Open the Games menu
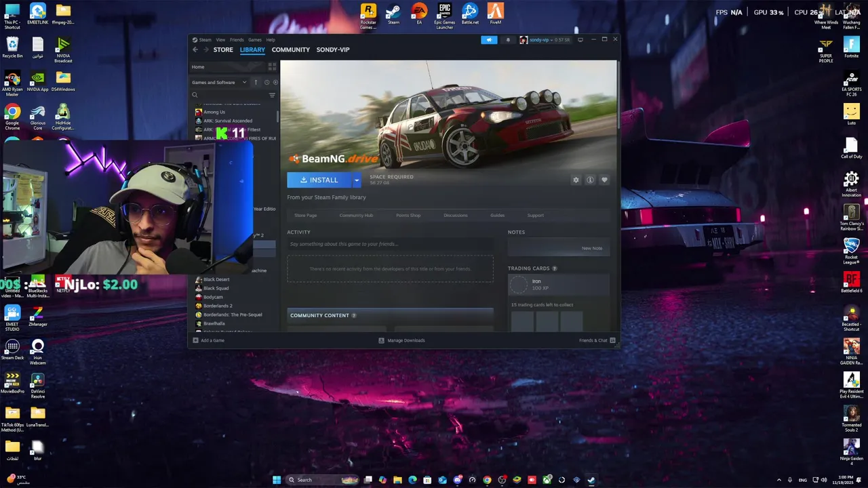The image size is (868, 488). pyautogui.click(x=254, y=40)
